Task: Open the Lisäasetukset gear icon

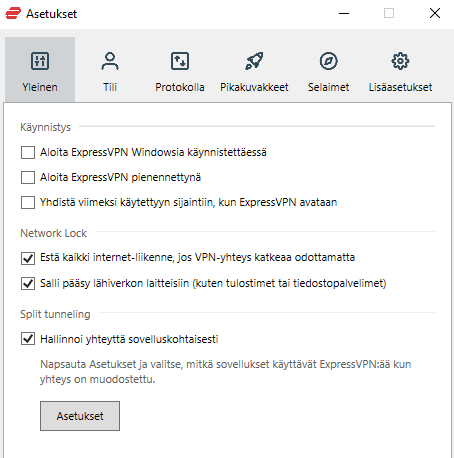Action: pyautogui.click(x=400, y=61)
